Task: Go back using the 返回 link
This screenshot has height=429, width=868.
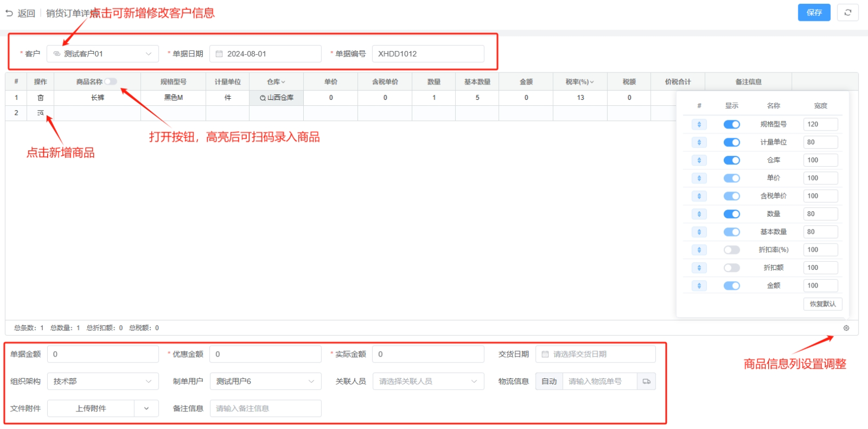Action: (x=20, y=13)
